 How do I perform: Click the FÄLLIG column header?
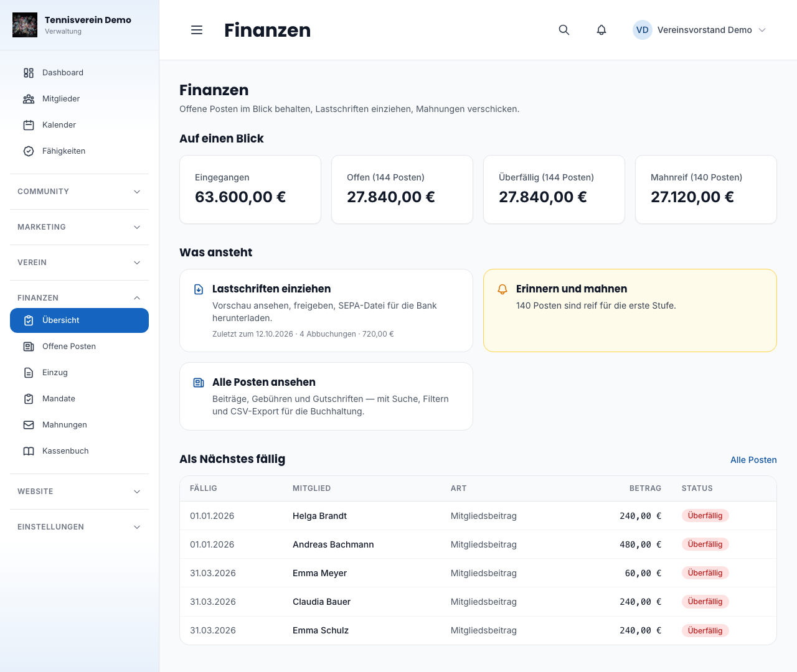204,488
